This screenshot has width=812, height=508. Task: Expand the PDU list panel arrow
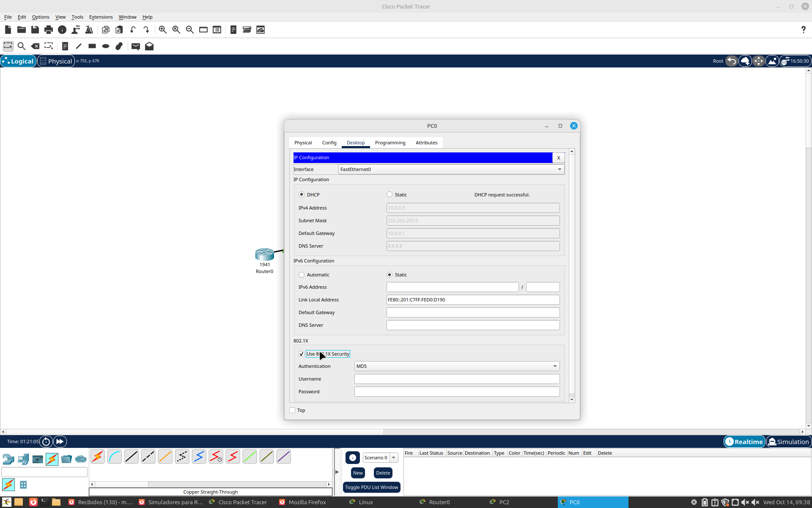coord(337,472)
